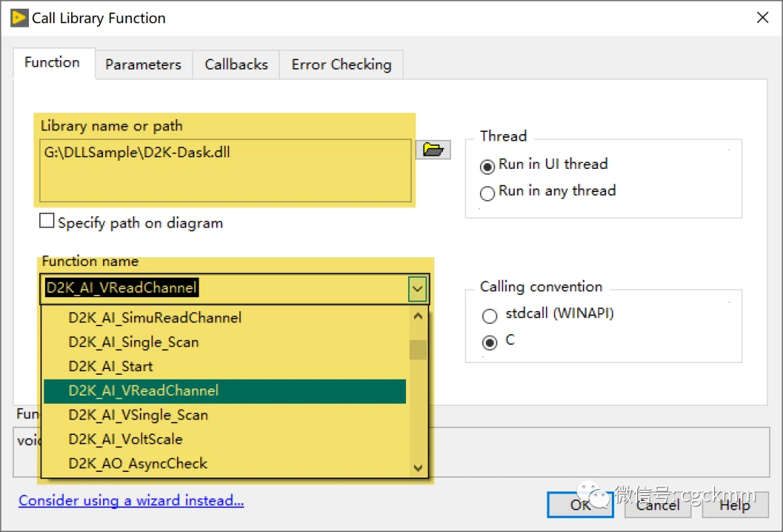This screenshot has height=532, width=783.
Task: Choose C calling convention
Action: pos(490,342)
